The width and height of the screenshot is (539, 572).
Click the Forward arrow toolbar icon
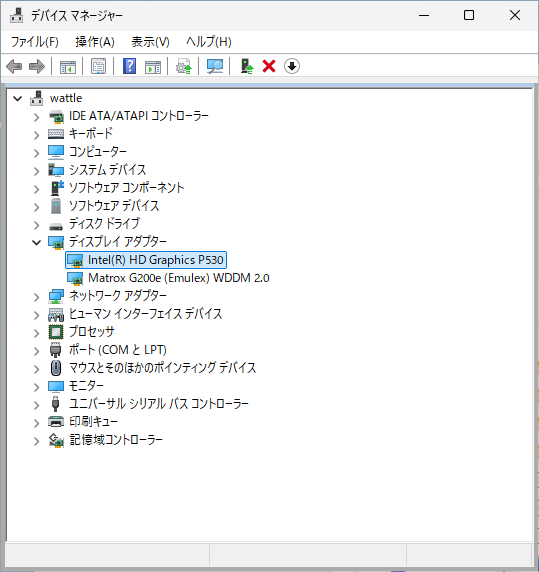pos(37,66)
